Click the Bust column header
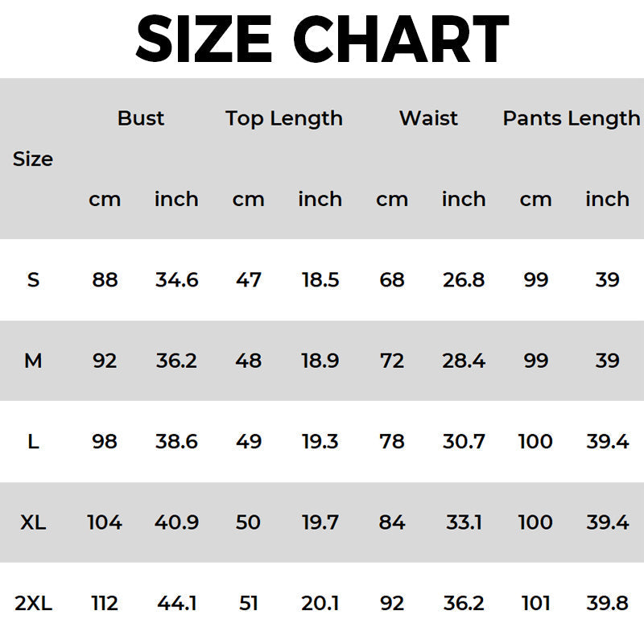 pos(140,118)
